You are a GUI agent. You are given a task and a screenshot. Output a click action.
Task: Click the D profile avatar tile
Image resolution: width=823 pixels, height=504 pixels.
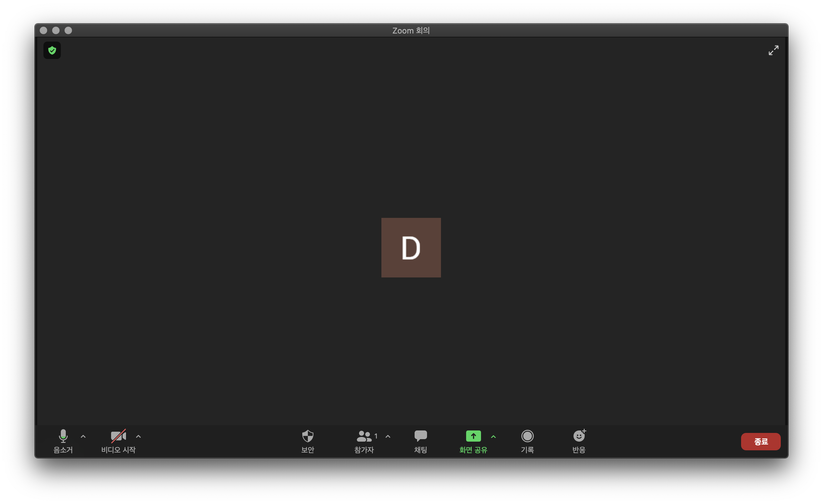[411, 247]
